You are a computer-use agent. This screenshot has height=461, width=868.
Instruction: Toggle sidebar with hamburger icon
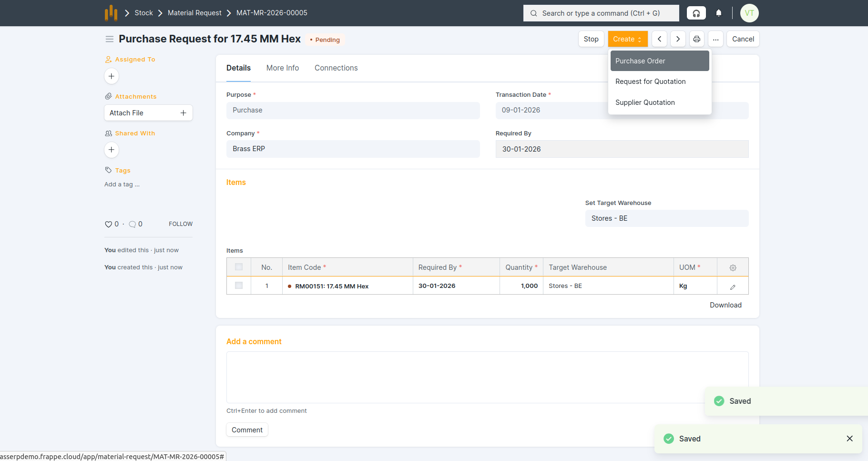point(110,39)
